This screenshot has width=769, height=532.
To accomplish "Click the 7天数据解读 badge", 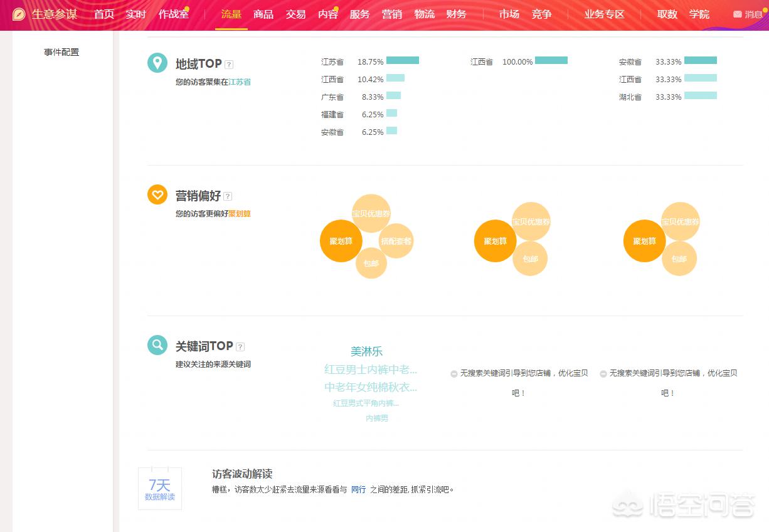I will [x=159, y=489].
